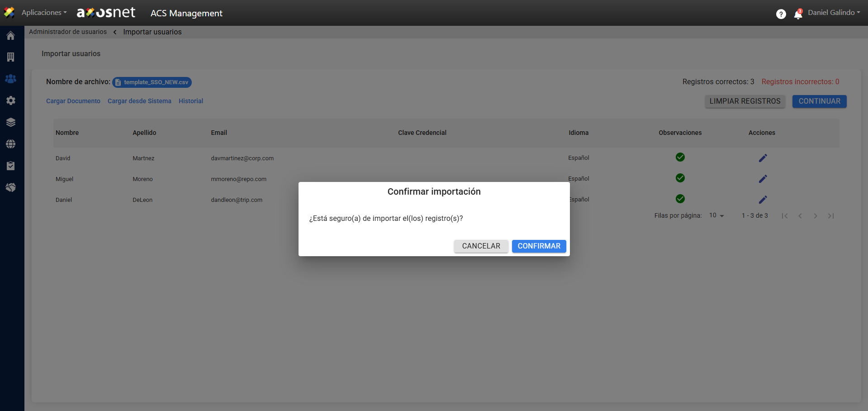Edit David Martnez row with pencil
Screen dimensions: 868x411
click(763, 158)
